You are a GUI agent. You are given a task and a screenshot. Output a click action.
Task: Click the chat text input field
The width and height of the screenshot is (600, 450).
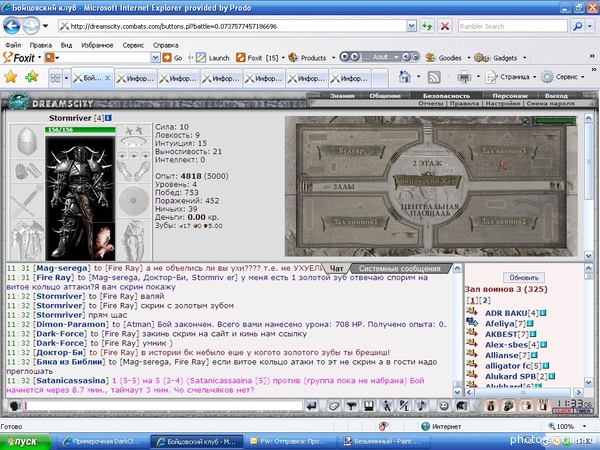click(163, 406)
